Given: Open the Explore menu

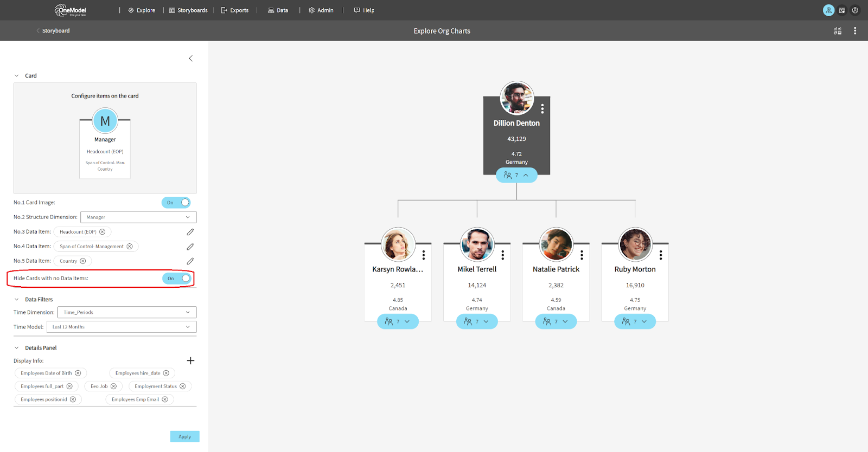Looking at the screenshot, I should pyautogui.click(x=142, y=10).
